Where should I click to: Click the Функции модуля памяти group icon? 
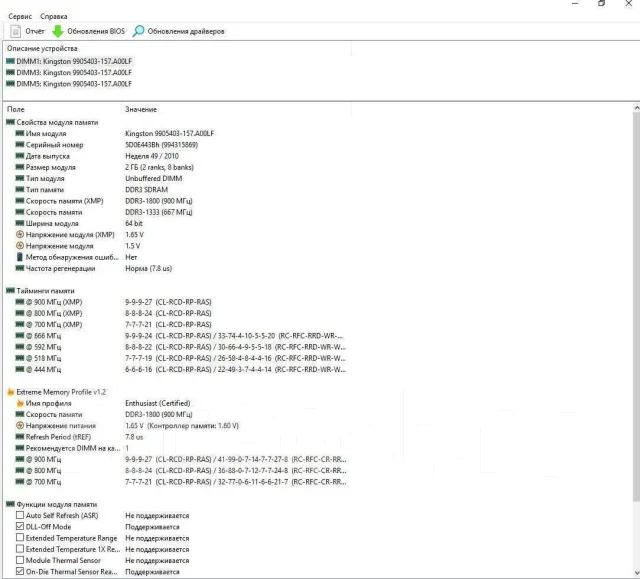(11, 504)
